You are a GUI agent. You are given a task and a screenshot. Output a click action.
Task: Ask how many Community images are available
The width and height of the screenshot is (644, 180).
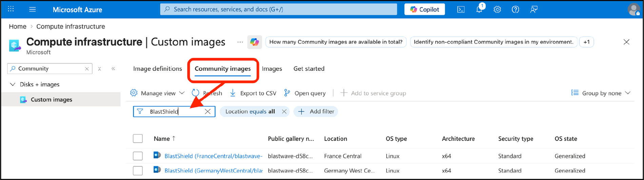tap(336, 42)
